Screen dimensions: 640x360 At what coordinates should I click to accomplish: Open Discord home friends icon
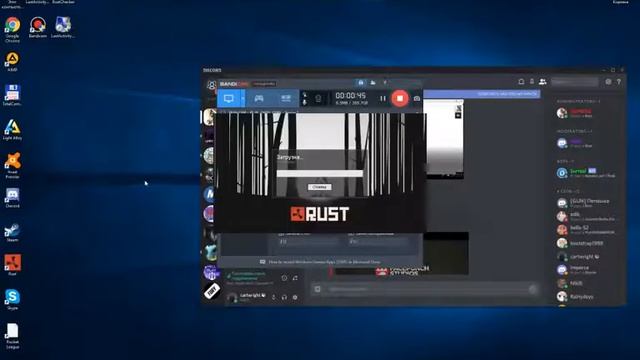point(211,85)
